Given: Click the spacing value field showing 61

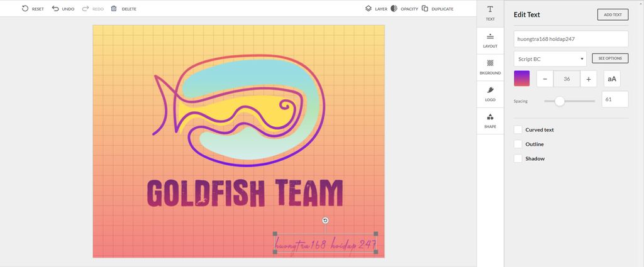Looking at the screenshot, I should point(615,99).
